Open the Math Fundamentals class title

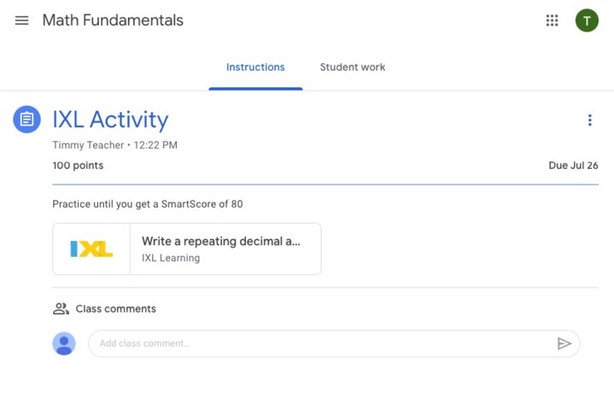[x=113, y=20]
